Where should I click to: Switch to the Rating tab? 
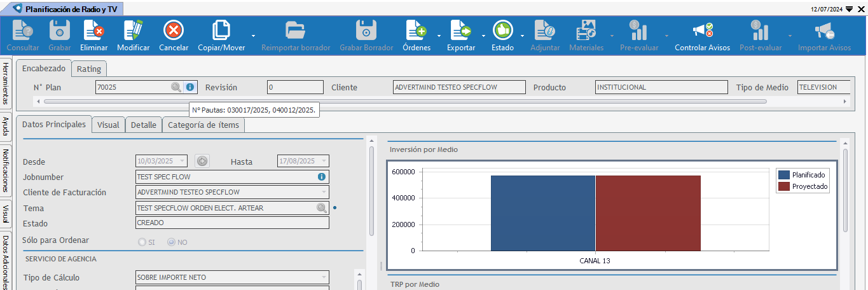89,68
